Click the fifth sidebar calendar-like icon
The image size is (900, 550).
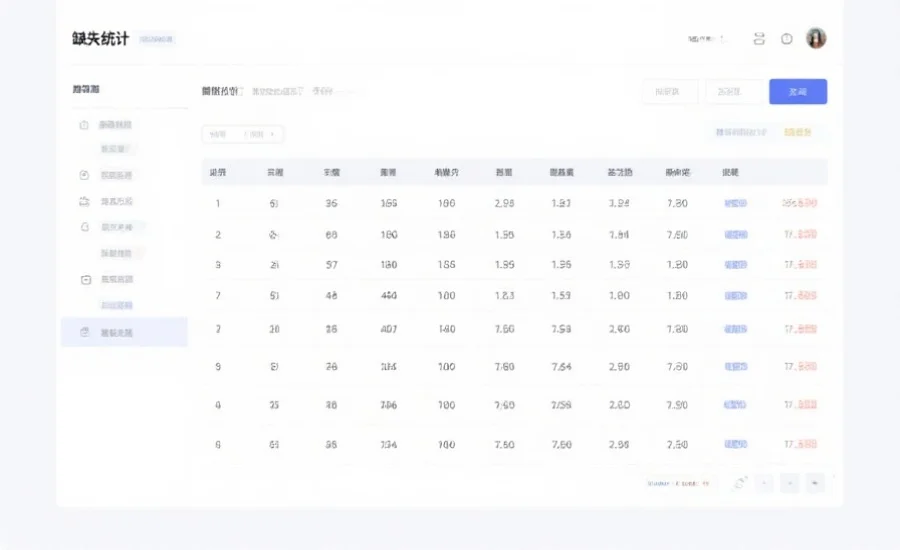point(84,280)
